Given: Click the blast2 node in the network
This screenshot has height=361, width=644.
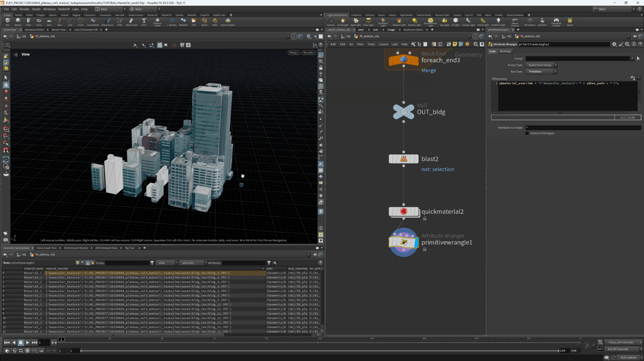Looking at the screenshot, I should [x=403, y=159].
